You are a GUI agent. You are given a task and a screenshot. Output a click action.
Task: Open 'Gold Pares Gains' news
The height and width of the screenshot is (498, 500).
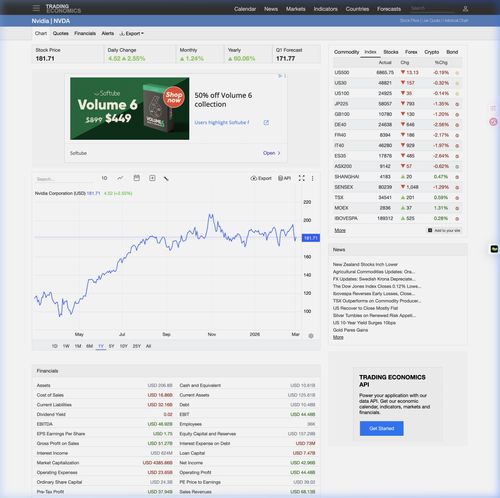[x=350, y=330]
